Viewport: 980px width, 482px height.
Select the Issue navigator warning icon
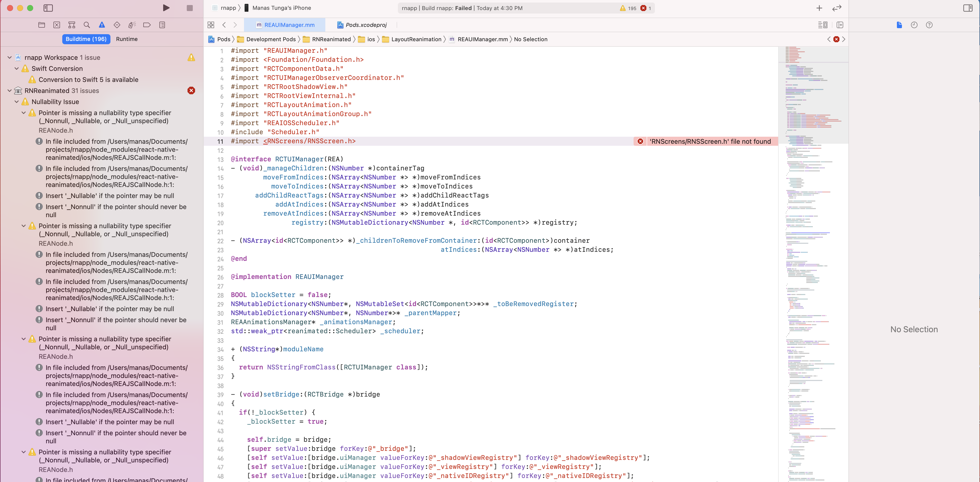pyautogui.click(x=102, y=25)
